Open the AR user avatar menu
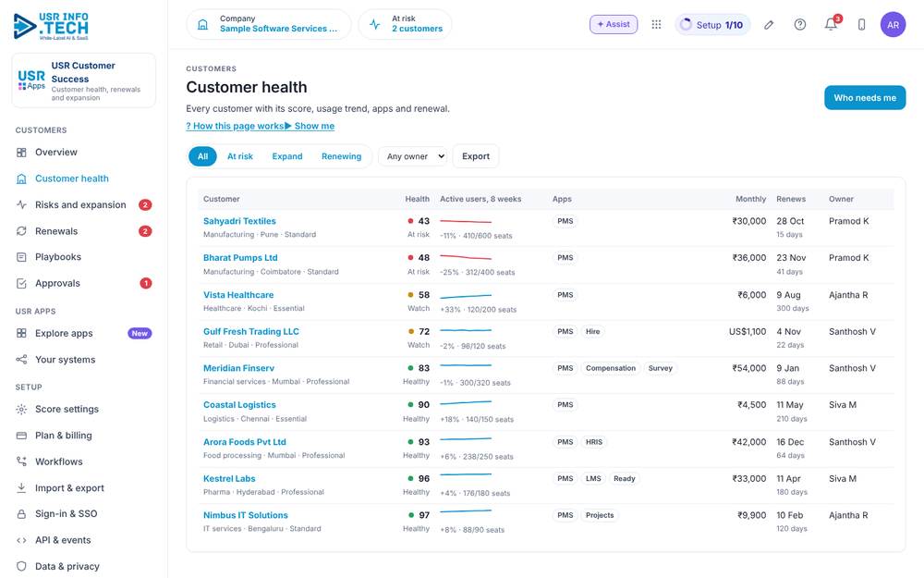The height and width of the screenshot is (578, 924). [893, 25]
